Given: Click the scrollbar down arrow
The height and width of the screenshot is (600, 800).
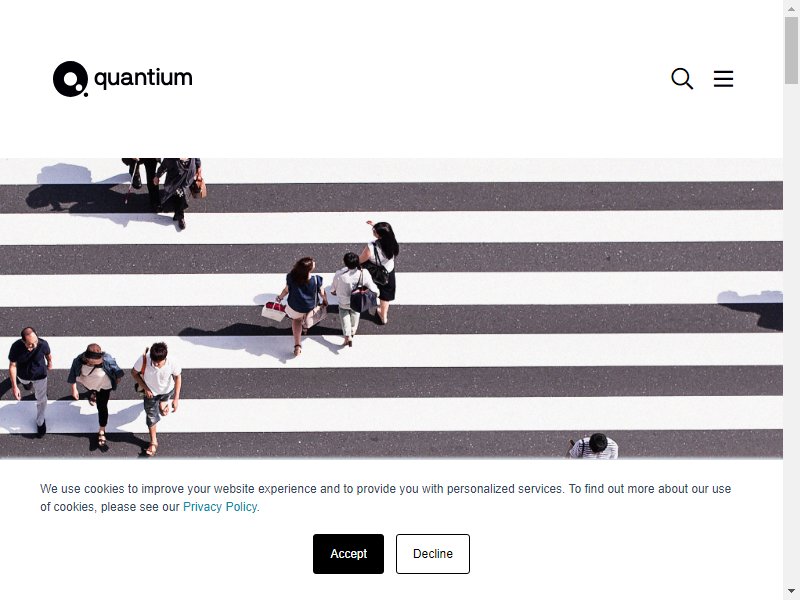Looking at the screenshot, I should pyautogui.click(x=792, y=592).
